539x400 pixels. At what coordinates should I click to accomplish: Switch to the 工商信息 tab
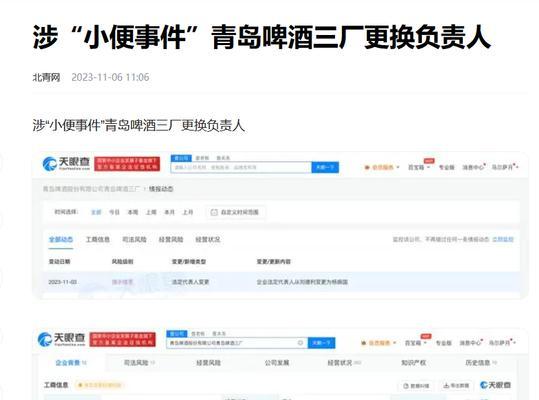tap(98, 239)
